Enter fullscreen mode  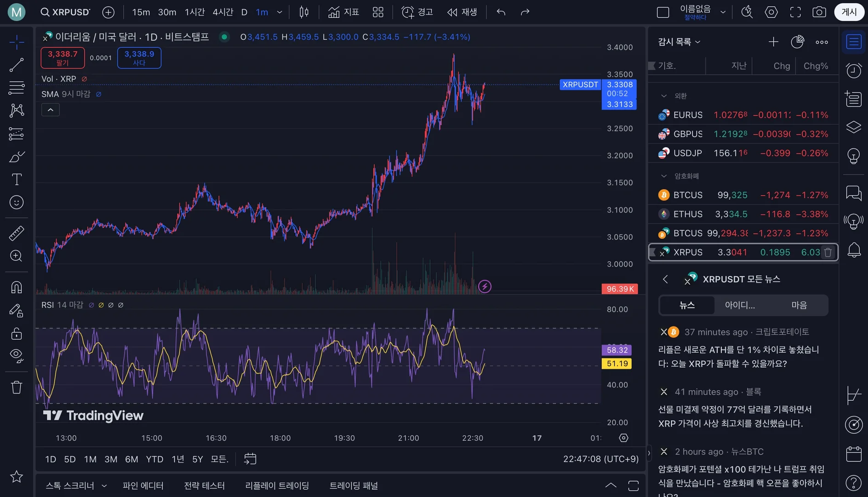click(x=795, y=12)
